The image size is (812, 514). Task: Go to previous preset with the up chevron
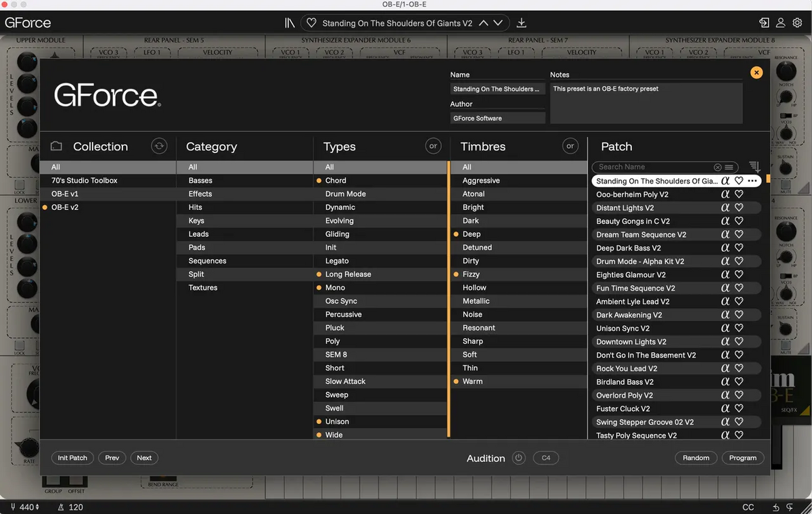[x=483, y=23]
